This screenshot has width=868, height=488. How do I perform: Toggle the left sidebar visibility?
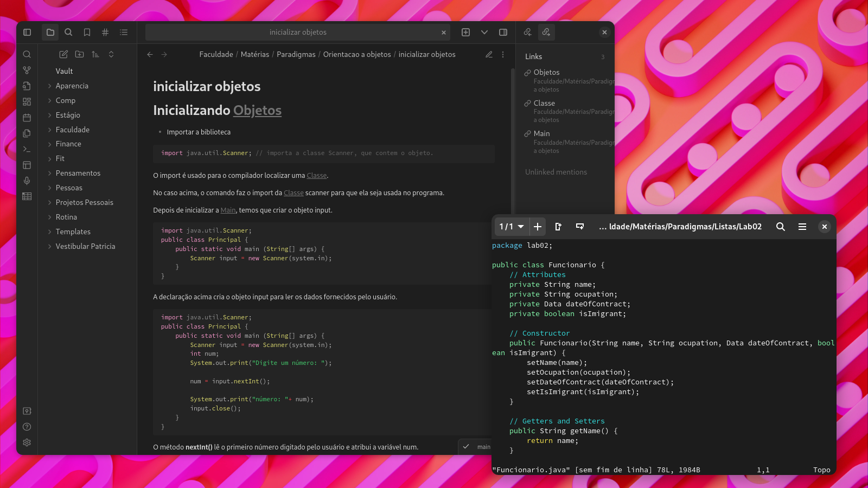[x=27, y=33]
